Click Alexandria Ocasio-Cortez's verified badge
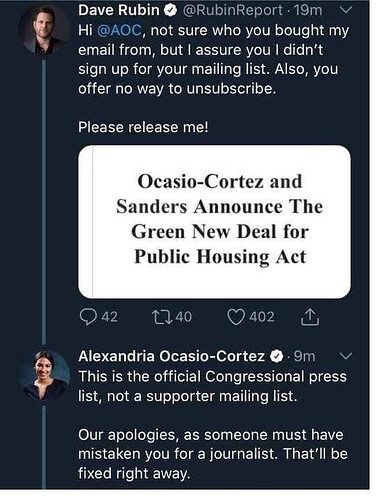 pos(276,357)
